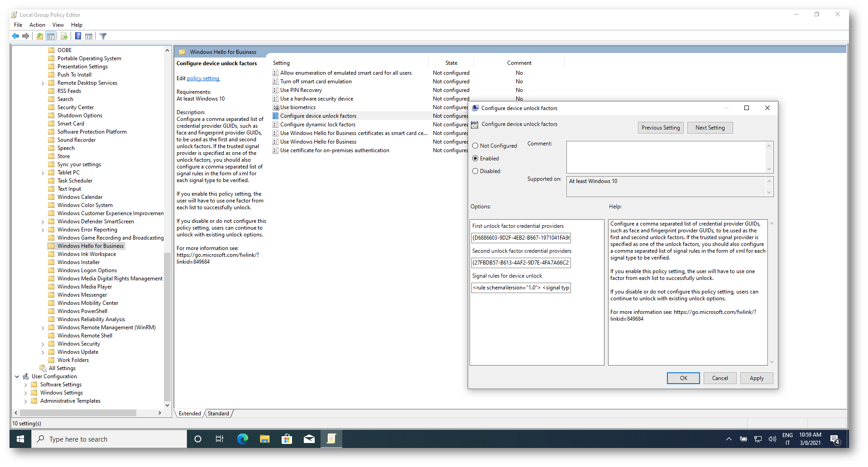This screenshot has width=868, height=467.
Task: Show hidden system tray icons
Action: pos(729,439)
